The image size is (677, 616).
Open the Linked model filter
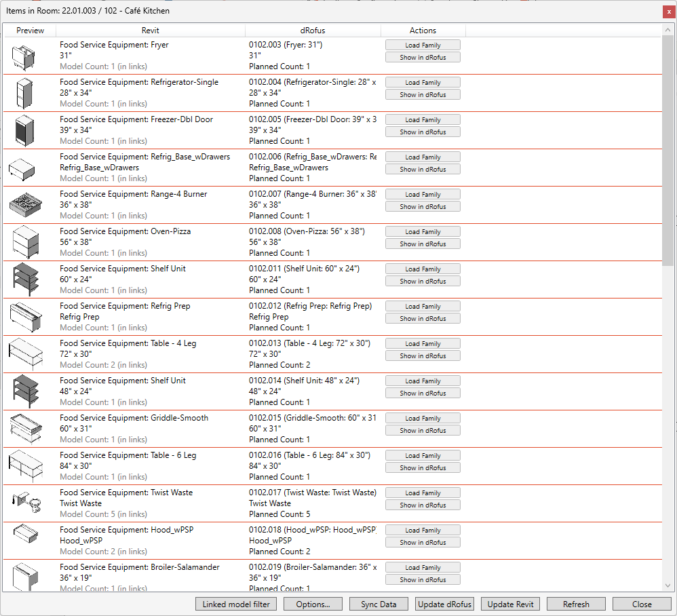(x=236, y=604)
